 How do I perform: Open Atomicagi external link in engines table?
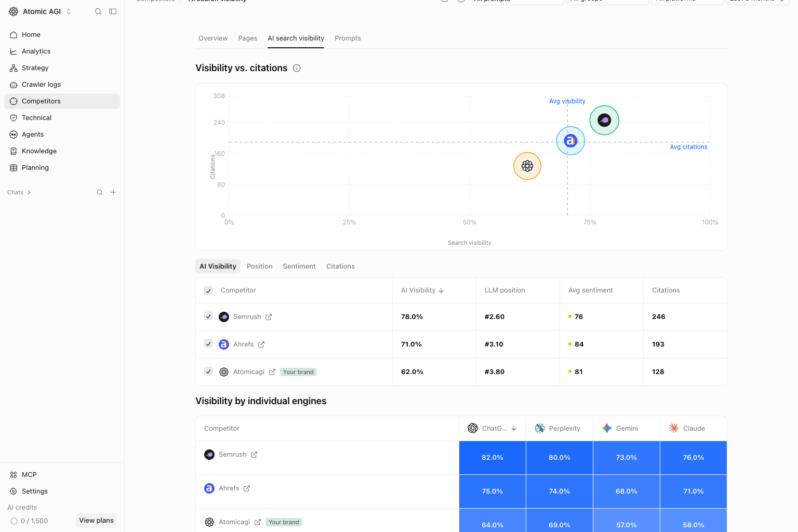[x=258, y=522]
